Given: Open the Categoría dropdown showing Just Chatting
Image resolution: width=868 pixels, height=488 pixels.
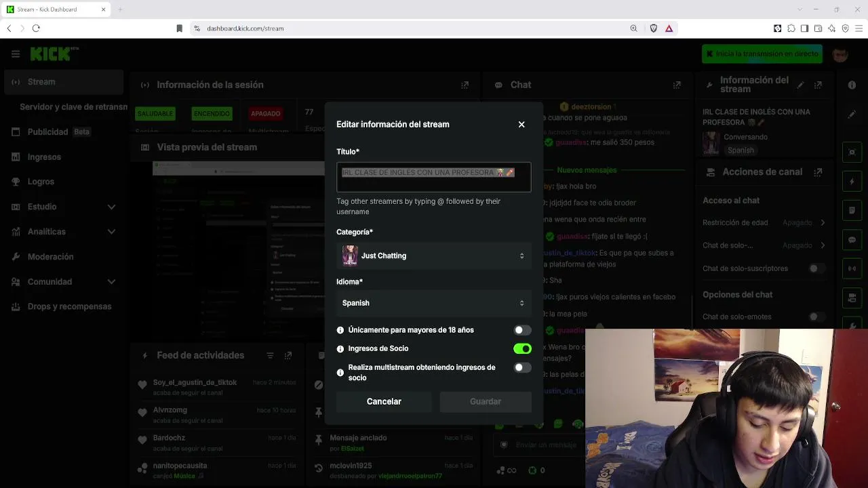Looking at the screenshot, I should [x=434, y=256].
